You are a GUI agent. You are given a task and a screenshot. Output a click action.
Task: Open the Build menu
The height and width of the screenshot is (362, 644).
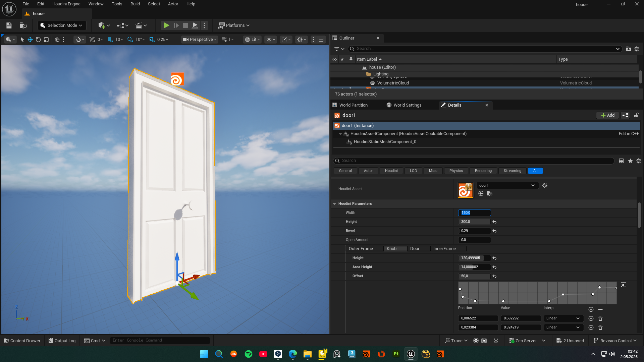(x=135, y=4)
